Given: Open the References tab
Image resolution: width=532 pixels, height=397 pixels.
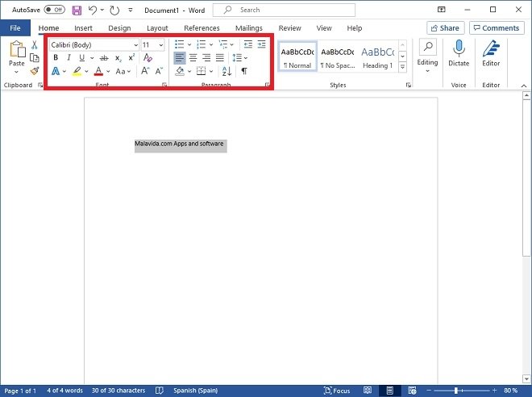Looking at the screenshot, I should tap(202, 28).
